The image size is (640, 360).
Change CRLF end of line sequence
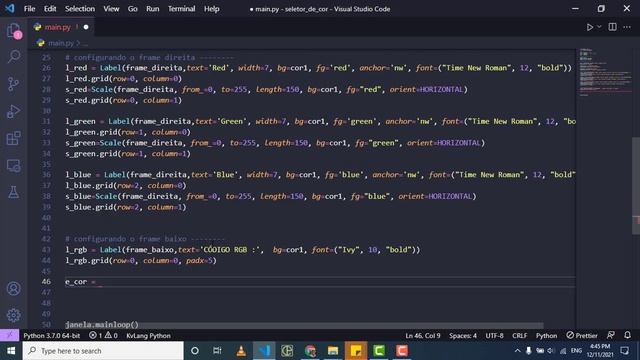(520, 336)
